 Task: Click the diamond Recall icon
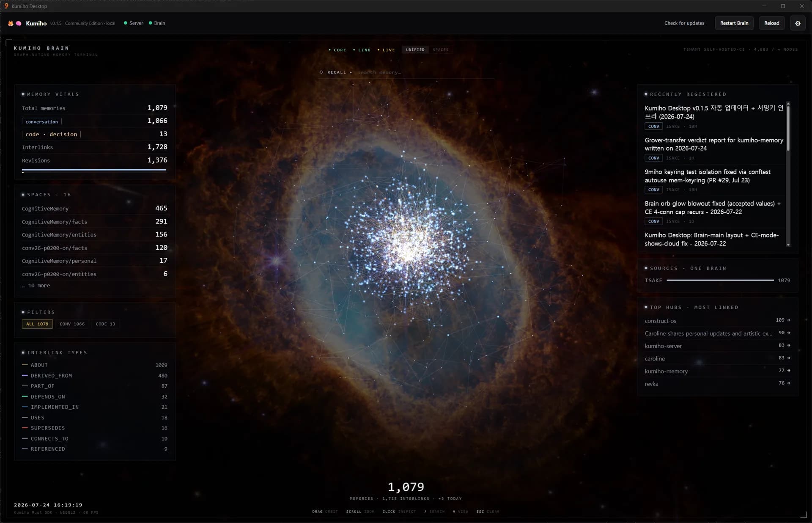tap(321, 72)
